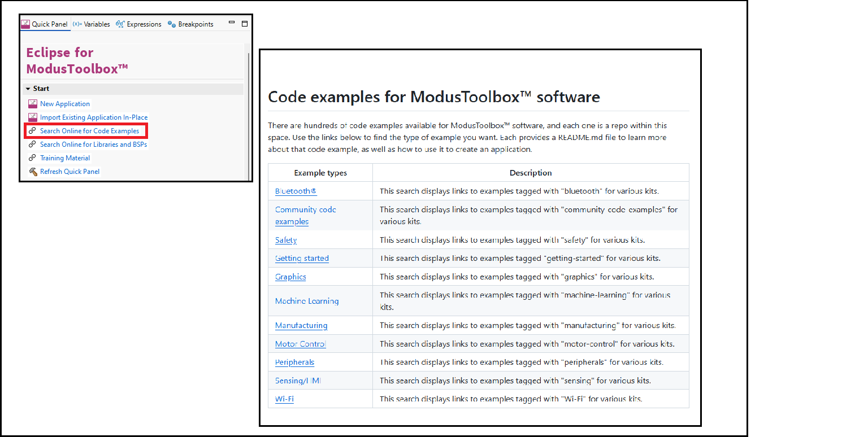Open Search Online for Code Examples link
The height and width of the screenshot is (437, 868).
89,131
